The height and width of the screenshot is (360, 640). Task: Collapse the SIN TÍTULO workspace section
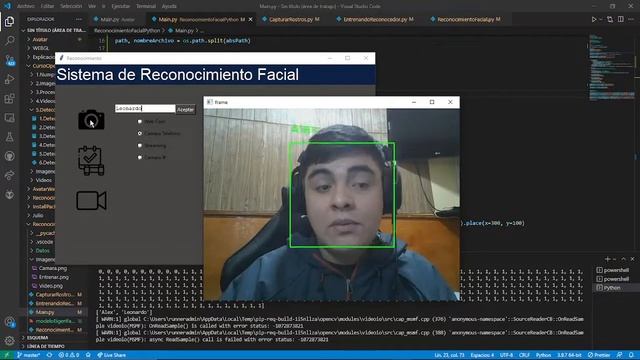tap(56, 30)
